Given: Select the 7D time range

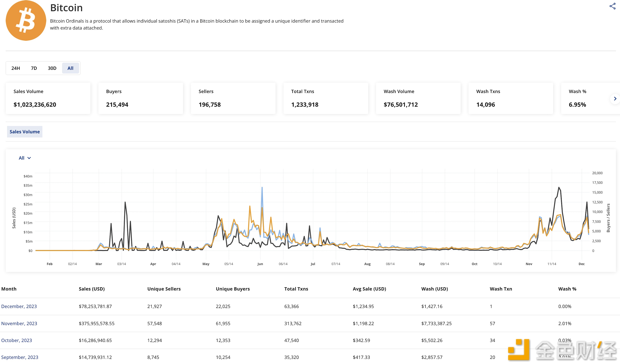Looking at the screenshot, I should [34, 68].
